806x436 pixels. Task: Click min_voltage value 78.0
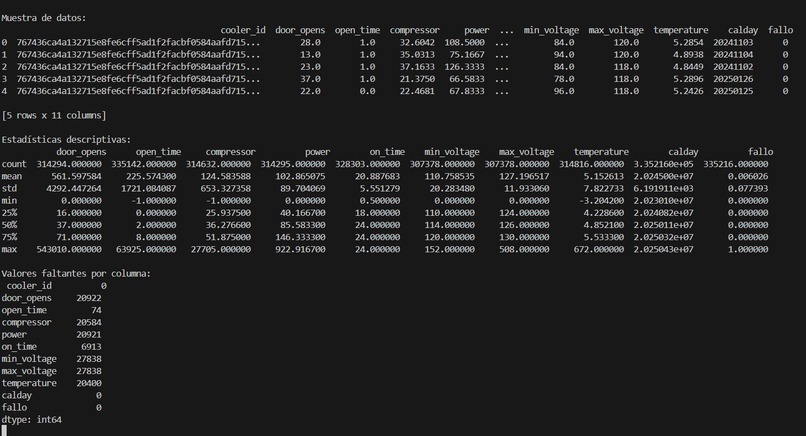click(x=564, y=79)
